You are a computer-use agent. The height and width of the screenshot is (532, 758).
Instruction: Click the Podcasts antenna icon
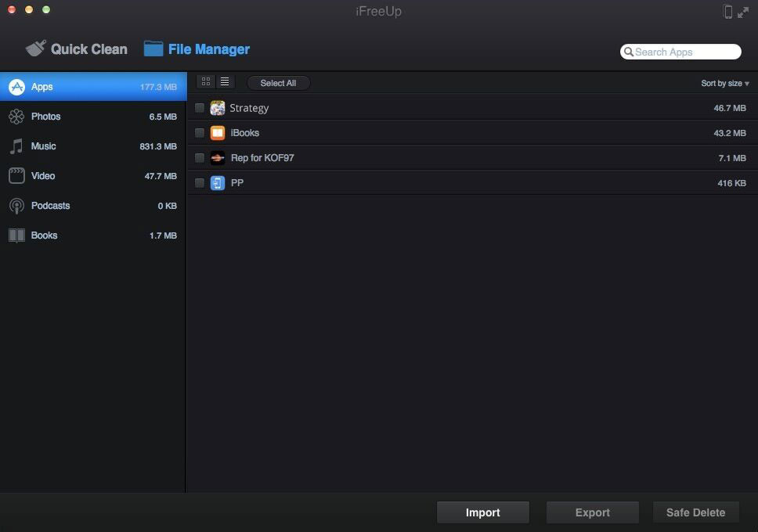[x=16, y=206]
